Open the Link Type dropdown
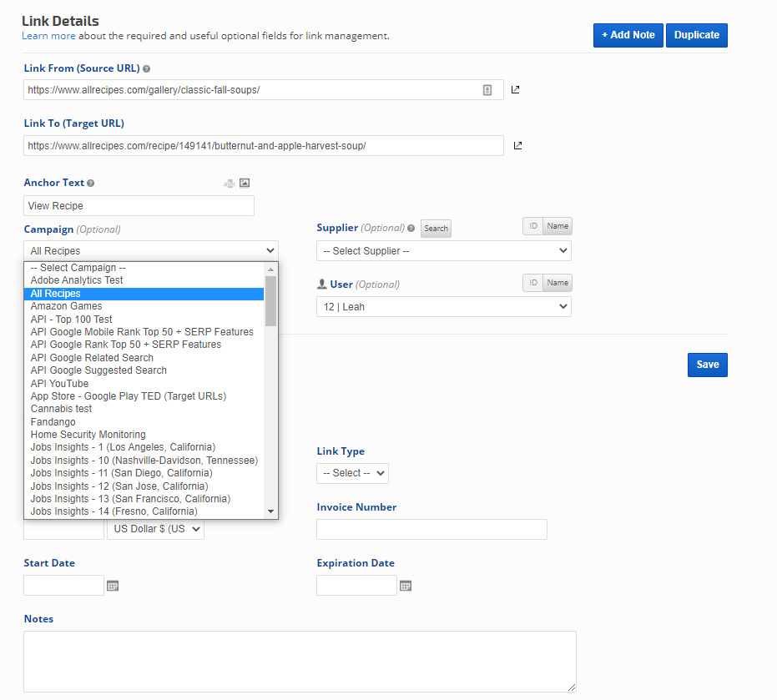777x700 pixels. pos(352,473)
